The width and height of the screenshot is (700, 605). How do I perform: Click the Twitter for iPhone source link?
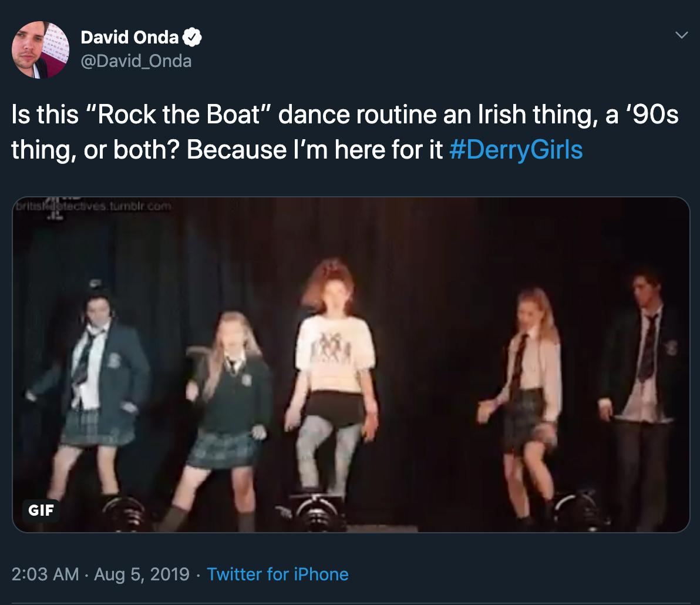278,574
